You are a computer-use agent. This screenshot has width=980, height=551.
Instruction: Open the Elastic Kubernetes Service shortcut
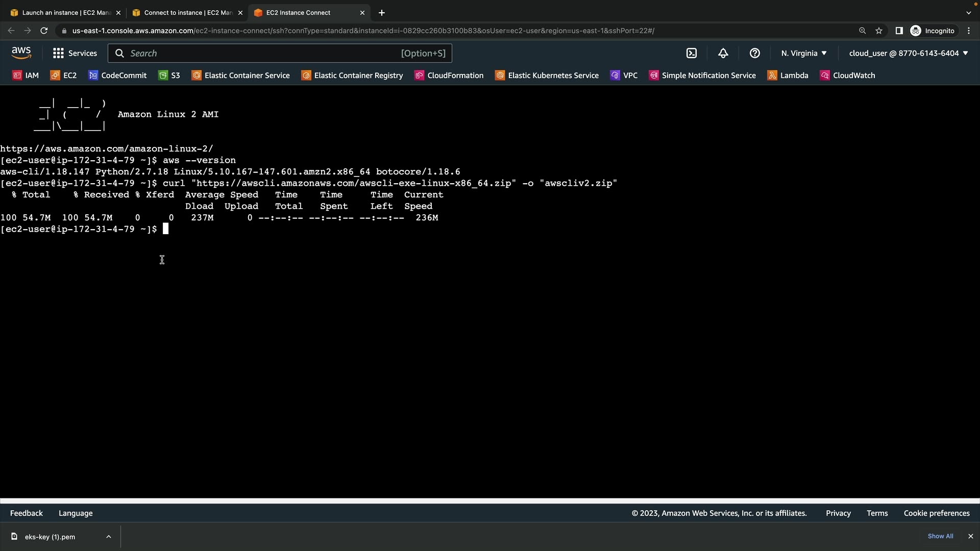(x=547, y=76)
